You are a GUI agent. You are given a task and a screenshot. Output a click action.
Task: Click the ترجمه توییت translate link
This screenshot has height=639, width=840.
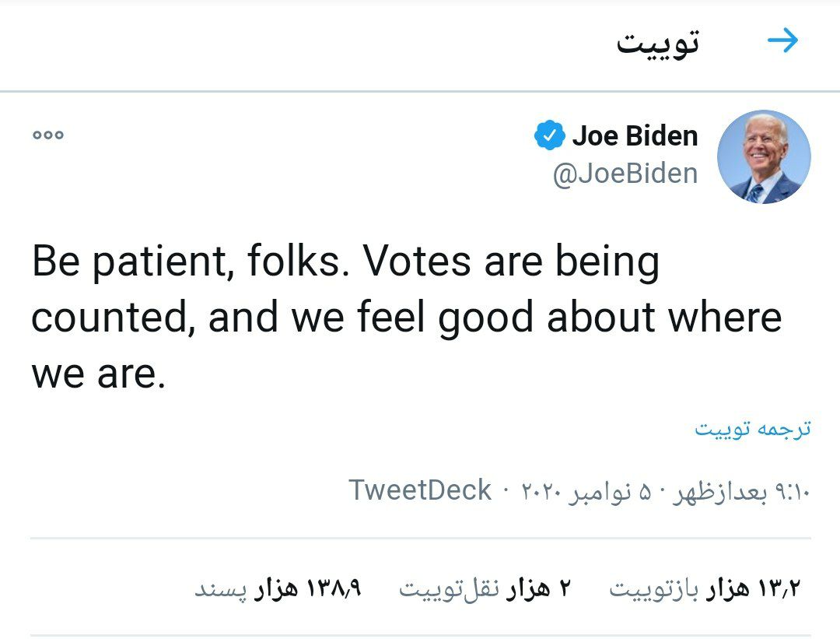pyautogui.click(x=752, y=429)
